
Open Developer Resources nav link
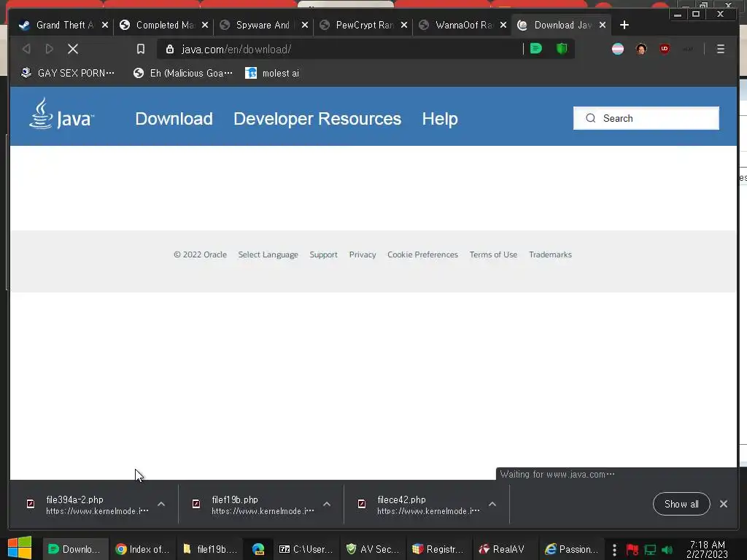point(317,119)
